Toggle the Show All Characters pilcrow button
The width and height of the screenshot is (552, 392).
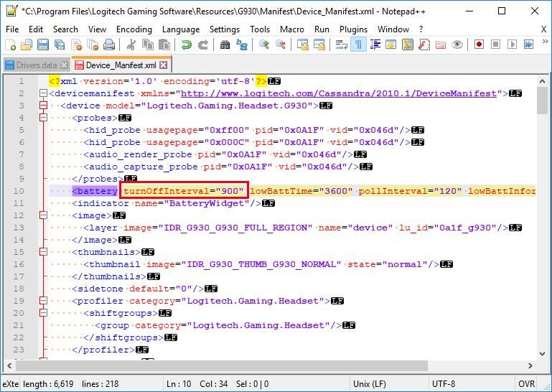point(358,45)
